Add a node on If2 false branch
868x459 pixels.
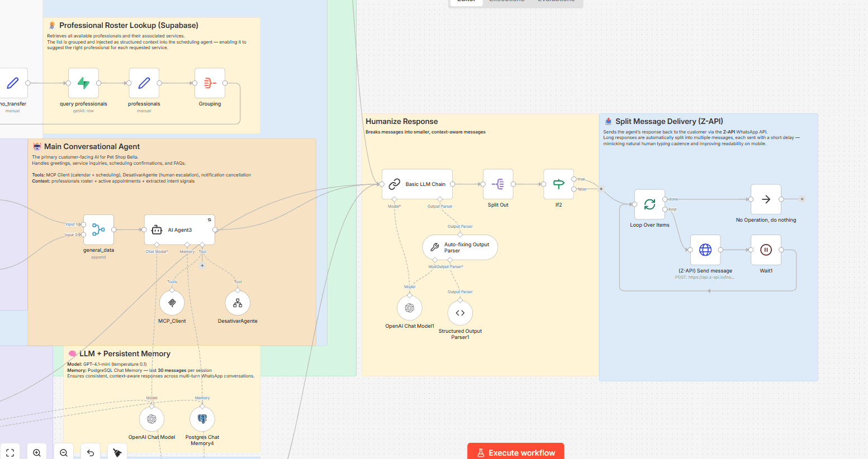pyautogui.click(x=601, y=189)
